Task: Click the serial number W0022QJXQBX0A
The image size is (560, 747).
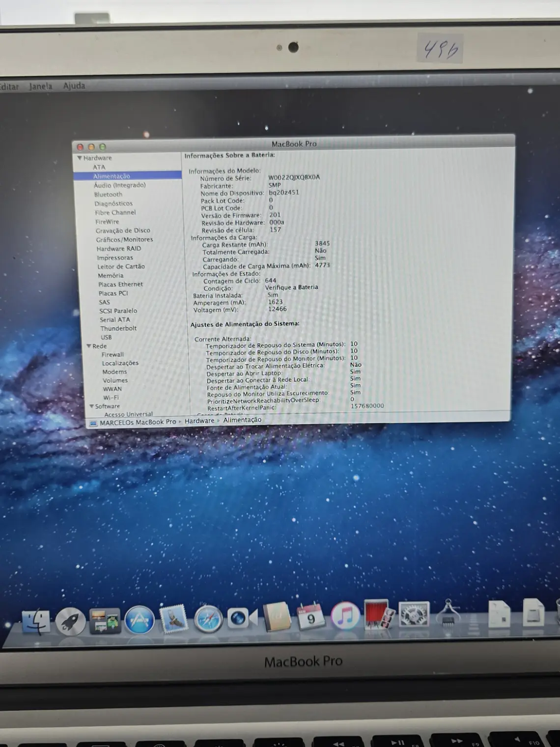Action: tap(294, 177)
